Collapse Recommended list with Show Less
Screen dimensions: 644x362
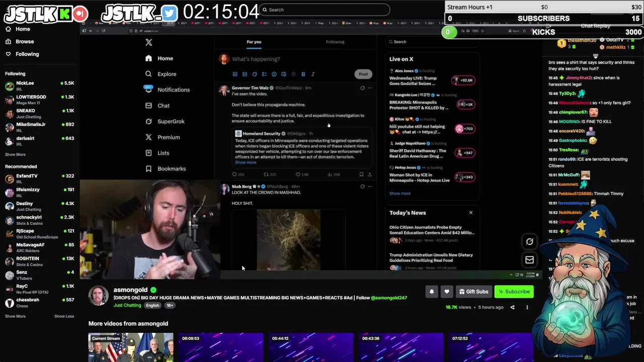[64, 316]
